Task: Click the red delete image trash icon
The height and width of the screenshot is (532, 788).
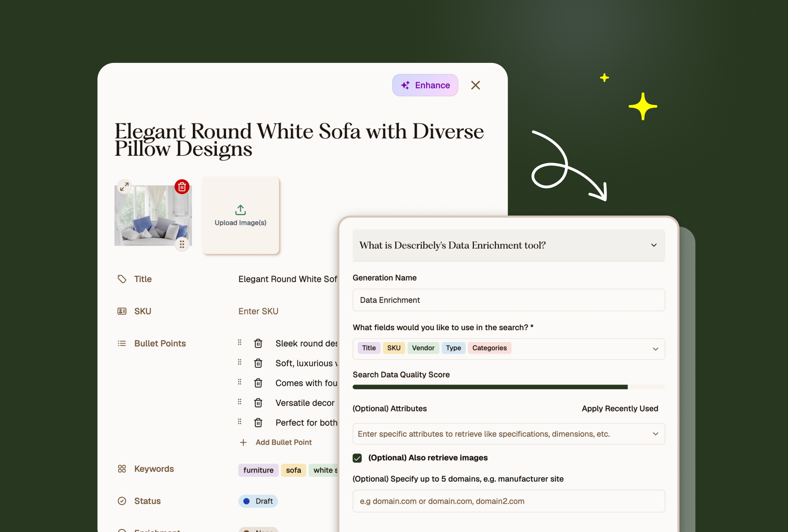Action: coord(182,187)
